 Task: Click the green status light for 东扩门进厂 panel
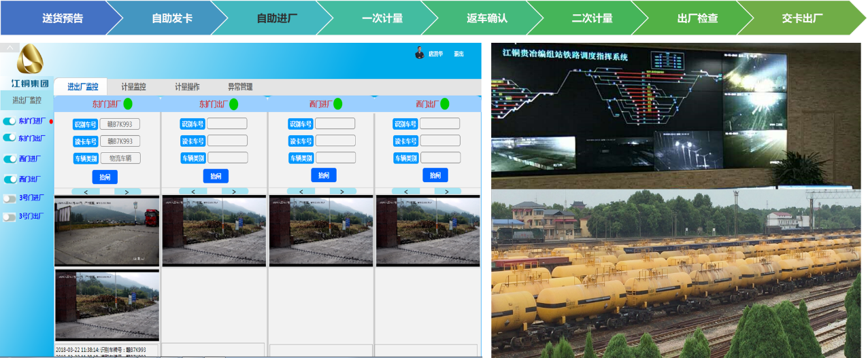[x=128, y=104]
